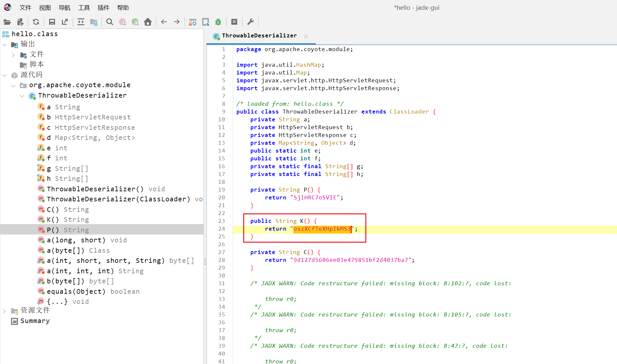Open debugger bug icon

point(218,22)
